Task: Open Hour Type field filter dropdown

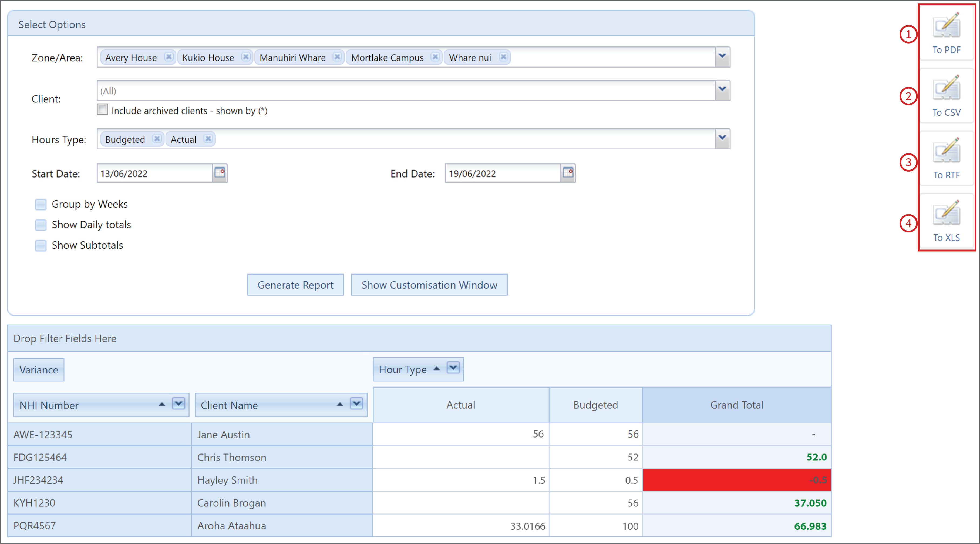Action: coord(453,368)
